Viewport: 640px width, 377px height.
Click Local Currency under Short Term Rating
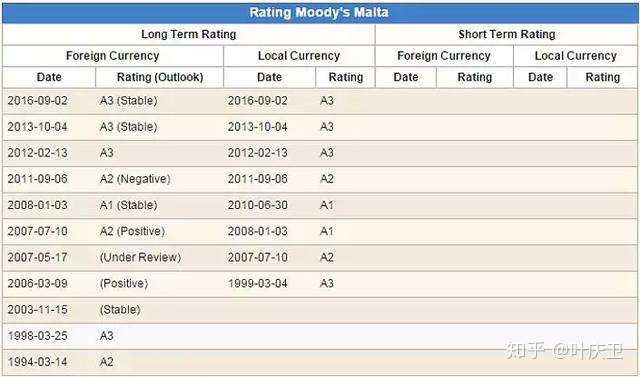click(x=576, y=56)
